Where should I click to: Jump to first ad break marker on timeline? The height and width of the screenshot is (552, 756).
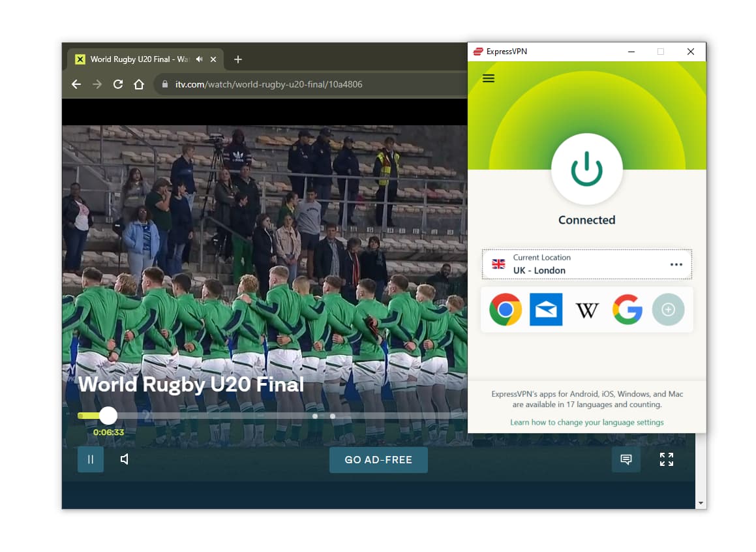(x=315, y=416)
